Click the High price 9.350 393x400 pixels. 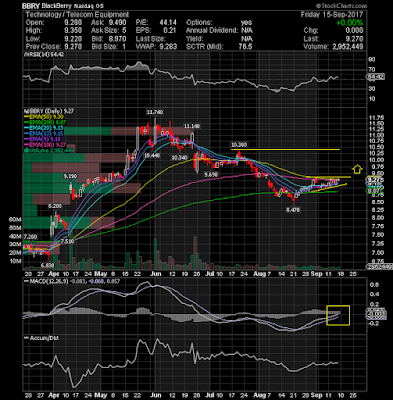[74, 31]
